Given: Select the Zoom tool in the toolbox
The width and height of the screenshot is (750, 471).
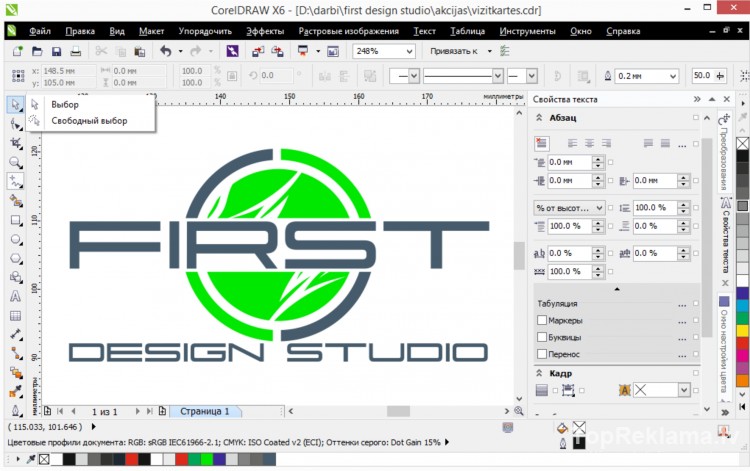Looking at the screenshot, I should (x=15, y=161).
